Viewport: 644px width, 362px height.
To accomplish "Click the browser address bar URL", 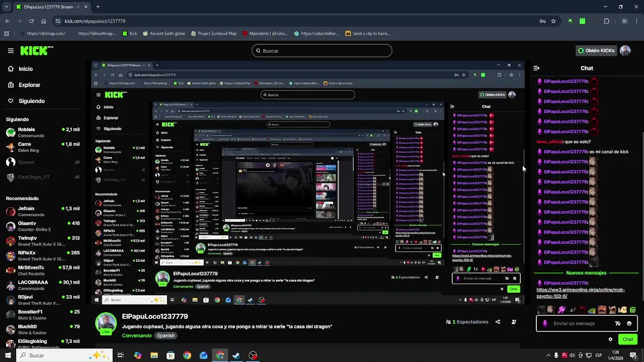I will [x=95, y=21].
